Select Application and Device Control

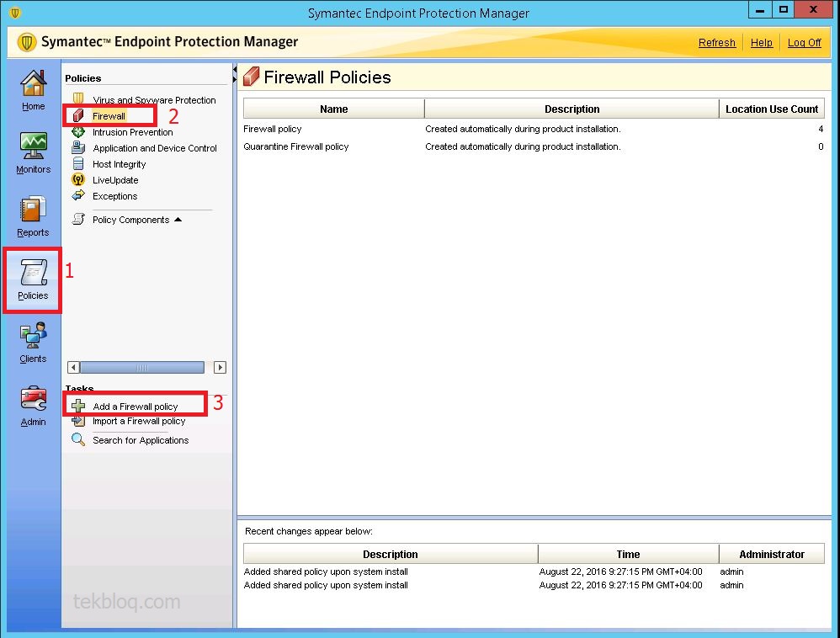155,148
